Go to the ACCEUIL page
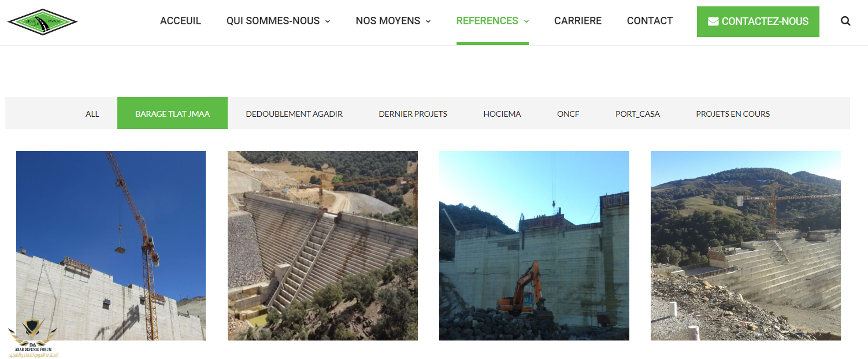The image size is (868, 359). [180, 21]
